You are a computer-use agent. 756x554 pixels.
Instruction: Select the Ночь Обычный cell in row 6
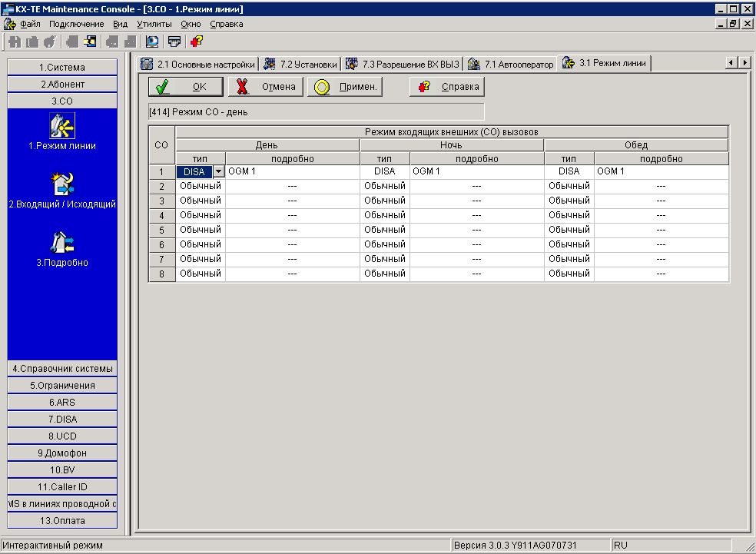click(x=385, y=244)
